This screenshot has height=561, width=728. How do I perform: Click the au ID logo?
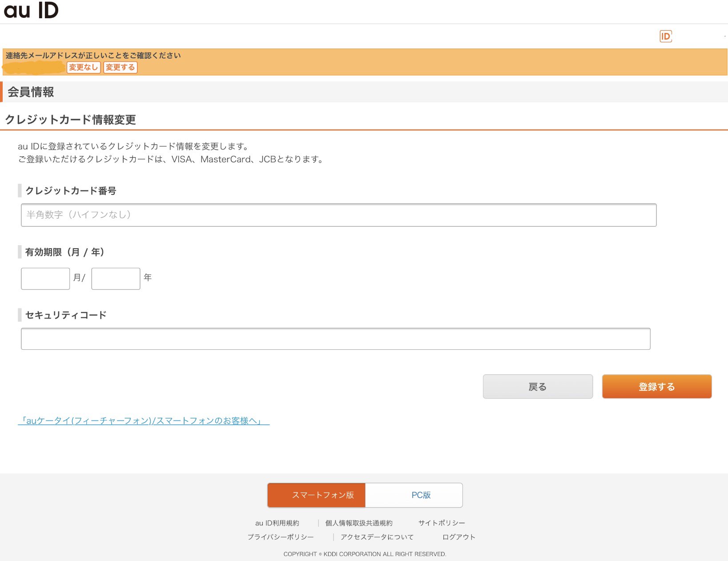point(31,10)
